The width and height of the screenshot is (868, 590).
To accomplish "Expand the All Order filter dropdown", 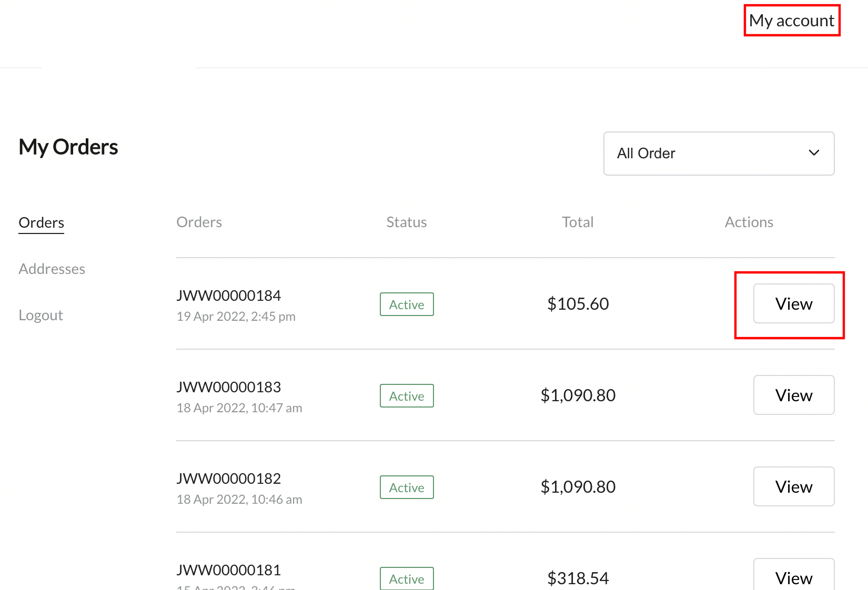I will [x=718, y=153].
